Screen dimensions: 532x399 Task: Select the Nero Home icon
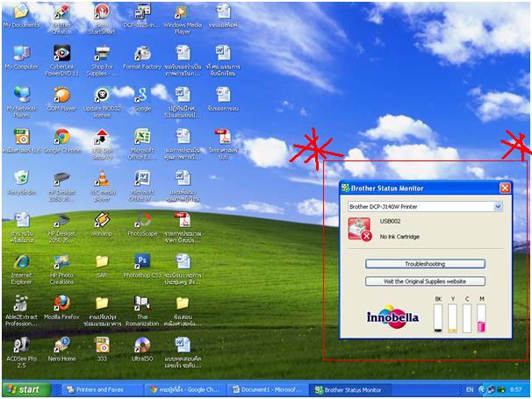(61, 349)
